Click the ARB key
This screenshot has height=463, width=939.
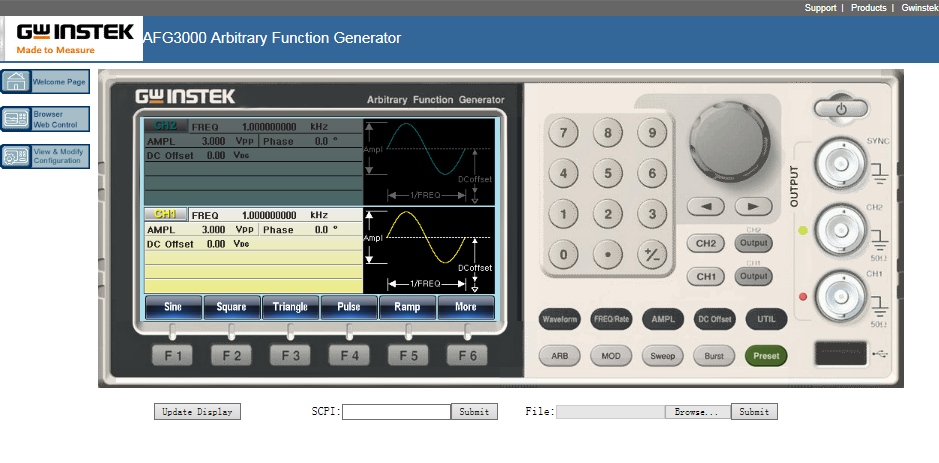coord(559,356)
